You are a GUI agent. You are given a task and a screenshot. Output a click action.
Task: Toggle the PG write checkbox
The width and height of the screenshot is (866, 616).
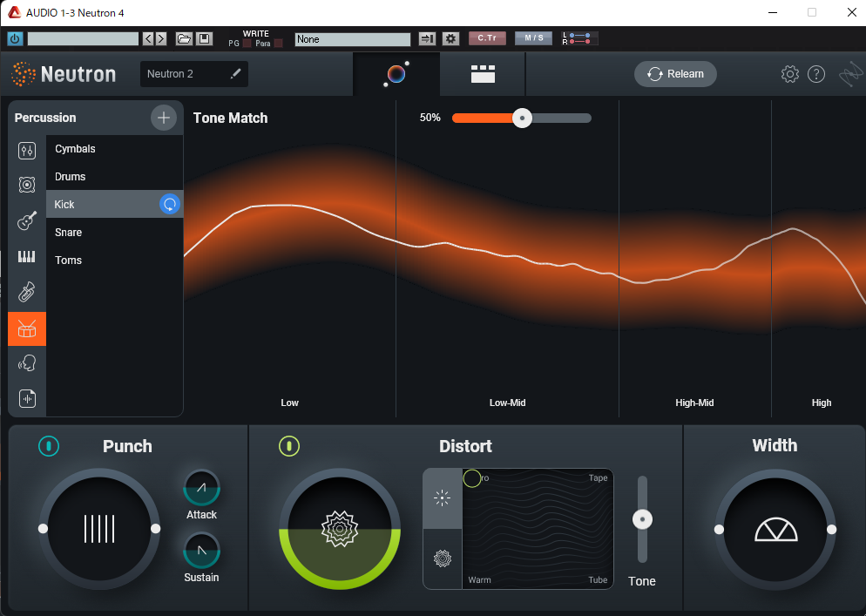click(x=247, y=43)
